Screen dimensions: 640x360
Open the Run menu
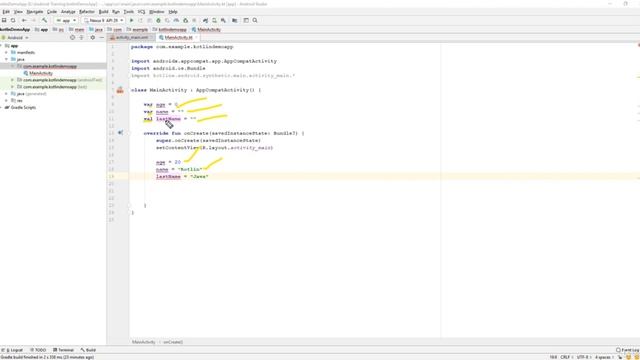pyautogui.click(x=116, y=12)
